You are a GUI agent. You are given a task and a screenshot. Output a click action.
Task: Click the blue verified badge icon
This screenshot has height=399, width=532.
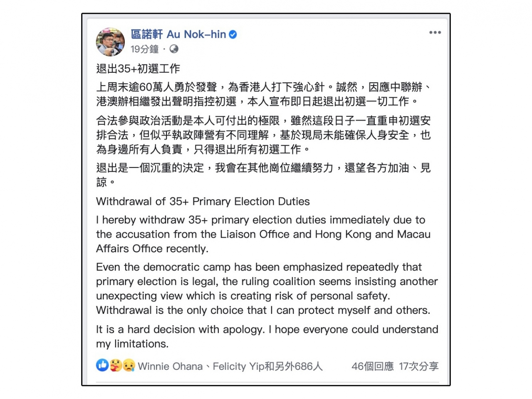pos(233,34)
